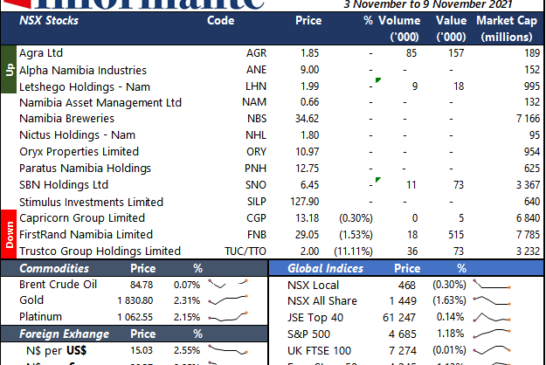Click the 'TUC/TTO' stock code
Screen dimensions: 546x365
coord(245,251)
